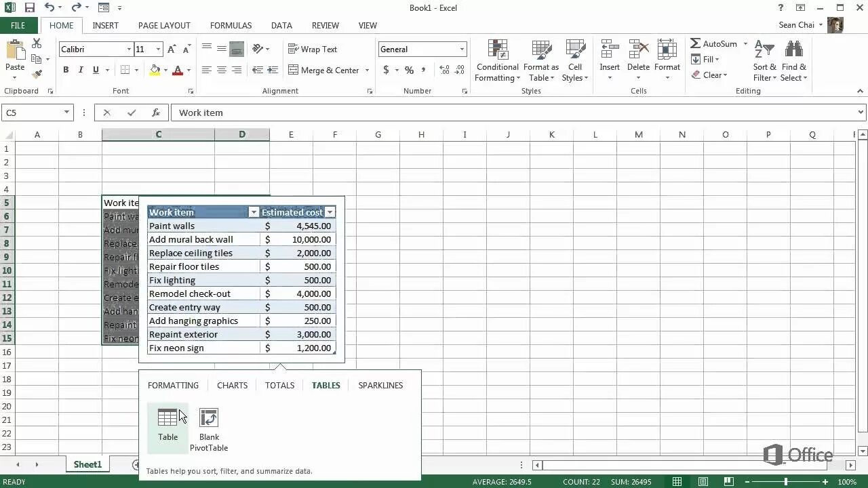Click the Undo arrow icon
868x488 pixels.
click(x=50, y=8)
